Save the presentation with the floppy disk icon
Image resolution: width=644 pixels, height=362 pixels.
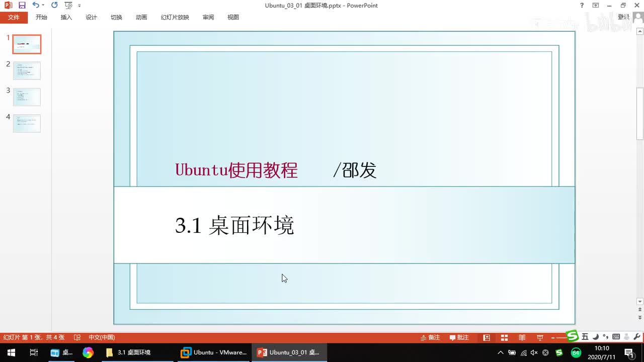22,5
